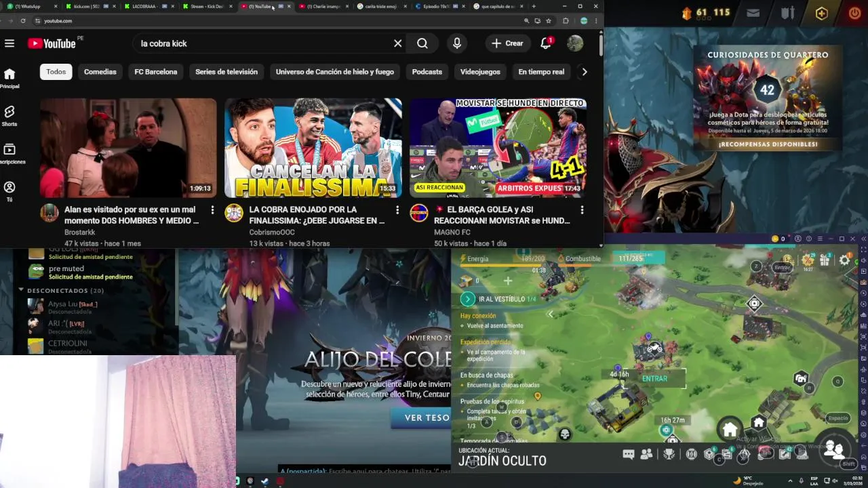Open options for the Alan es visitado video

click(x=212, y=210)
